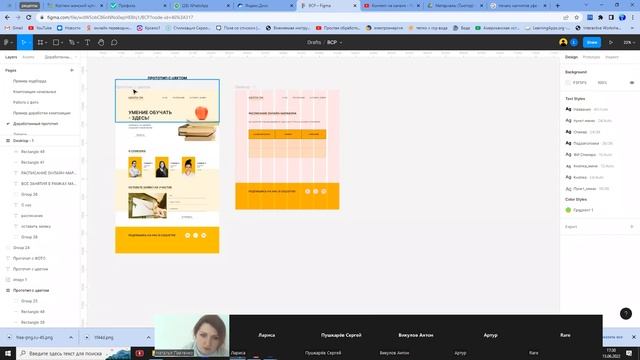
Task: Switch to the Layers tab
Action: tap(11, 57)
